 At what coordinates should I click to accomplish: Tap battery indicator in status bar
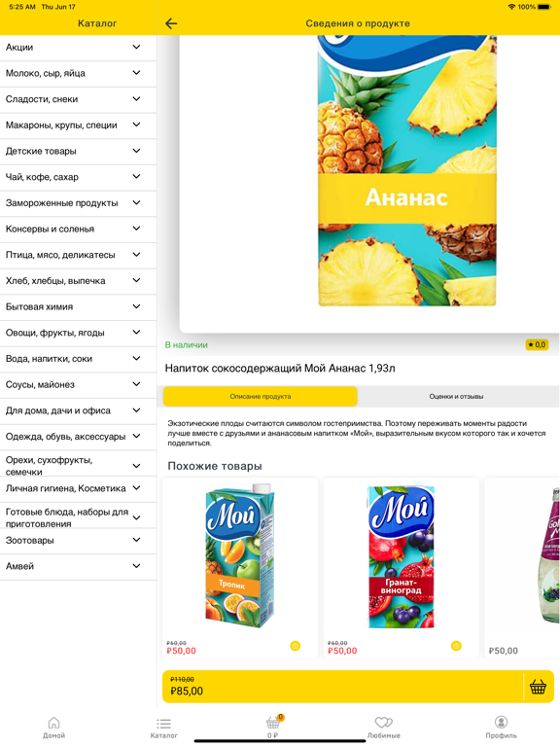[x=543, y=7]
